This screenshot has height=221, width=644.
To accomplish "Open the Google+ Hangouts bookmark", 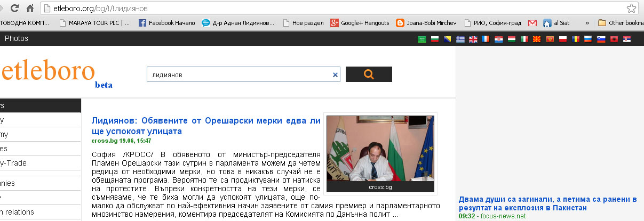I will pyautogui.click(x=360, y=23).
